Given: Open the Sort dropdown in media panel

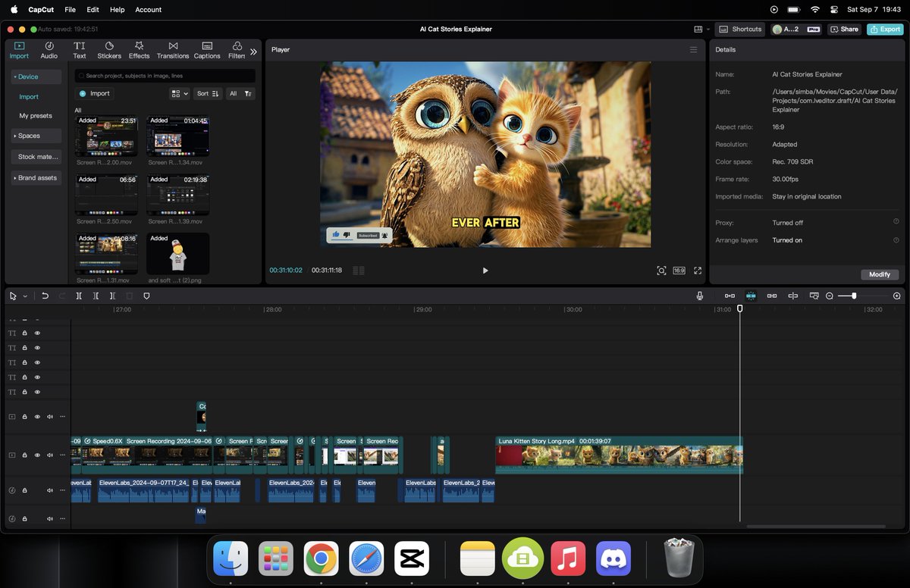Looking at the screenshot, I should tap(208, 93).
